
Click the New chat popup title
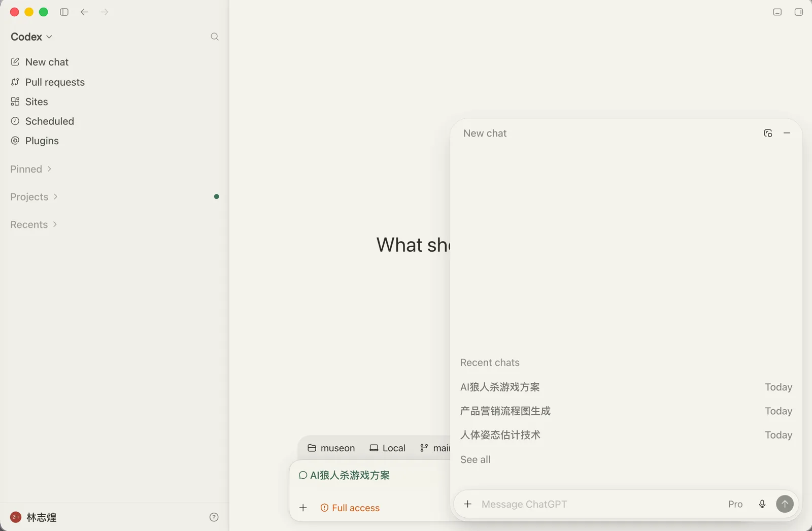[485, 134]
